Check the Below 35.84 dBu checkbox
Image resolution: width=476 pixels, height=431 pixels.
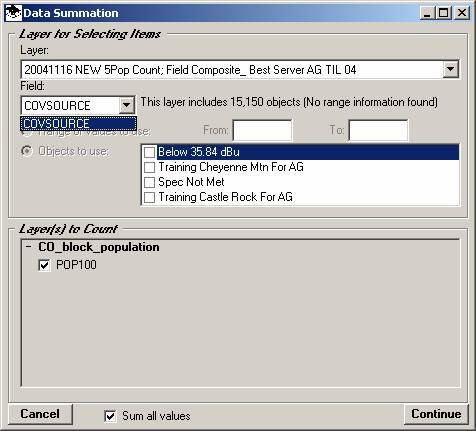coord(149,152)
